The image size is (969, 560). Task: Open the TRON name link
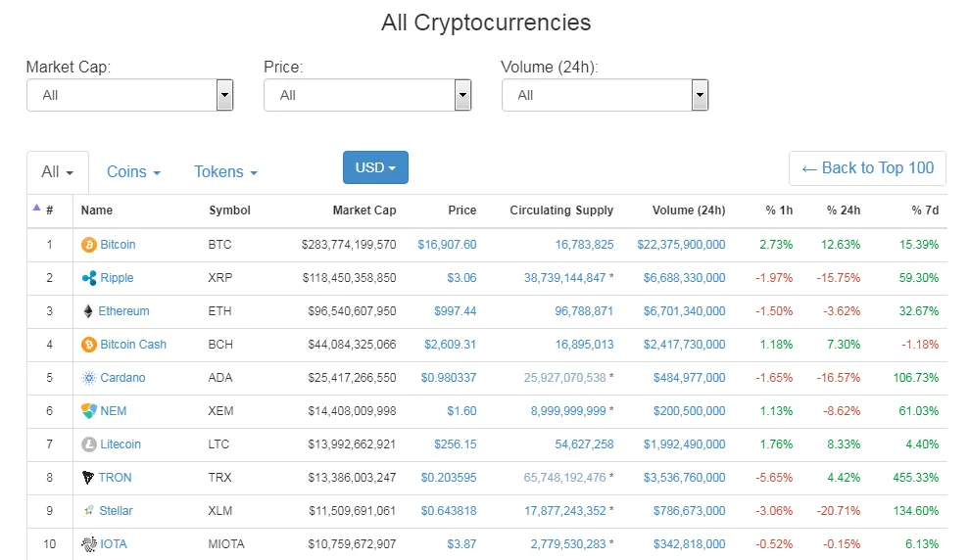[x=115, y=478]
